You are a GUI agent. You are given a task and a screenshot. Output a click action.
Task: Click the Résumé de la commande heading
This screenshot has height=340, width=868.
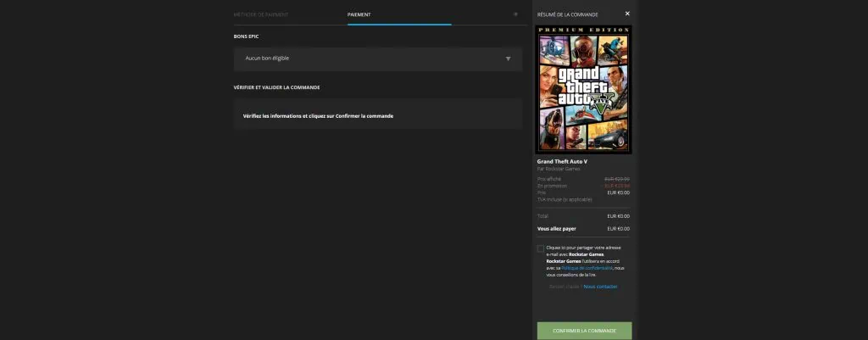click(x=567, y=14)
